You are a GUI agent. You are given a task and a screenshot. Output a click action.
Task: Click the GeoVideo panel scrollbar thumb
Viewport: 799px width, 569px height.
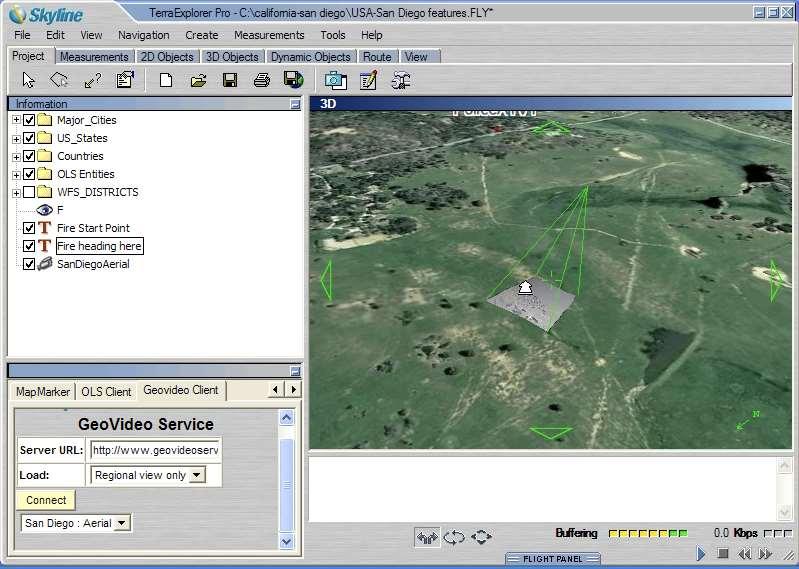(x=286, y=485)
